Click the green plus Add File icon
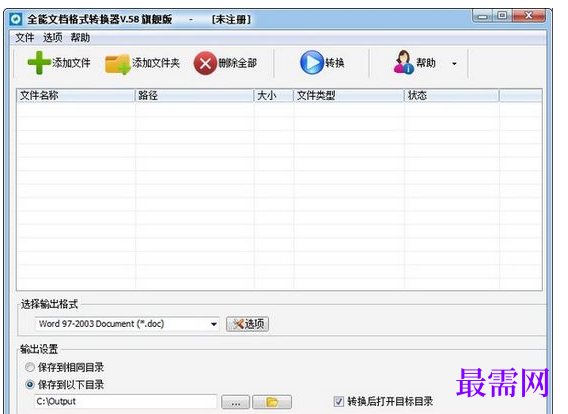This screenshot has height=414, width=568. (x=39, y=63)
